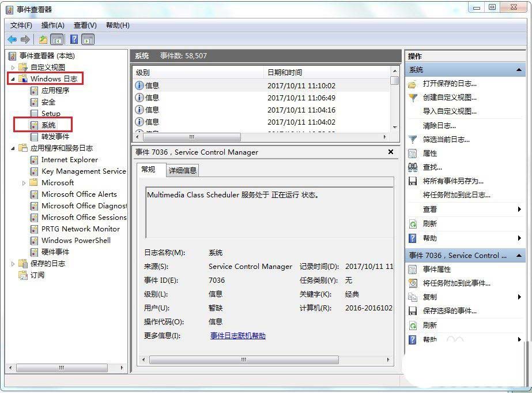Expand the 自定义视图 tree node
The height and width of the screenshot is (393, 532).
click(13, 68)
